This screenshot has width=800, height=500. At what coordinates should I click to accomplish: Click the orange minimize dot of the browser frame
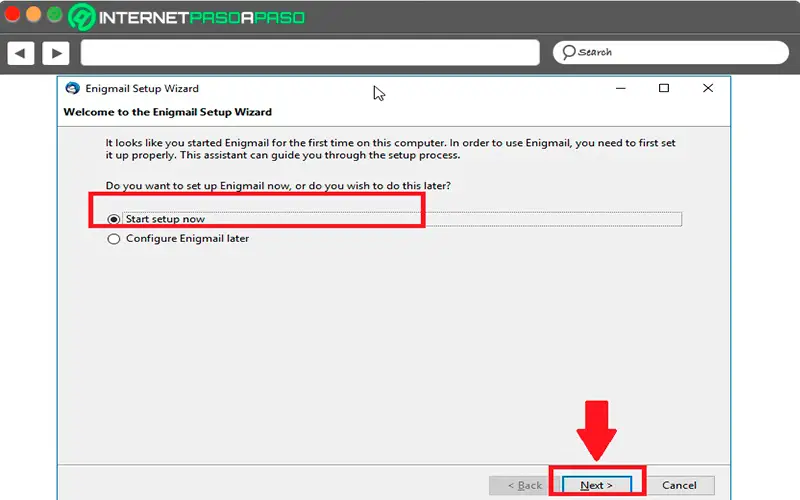[x=33, y=14]
